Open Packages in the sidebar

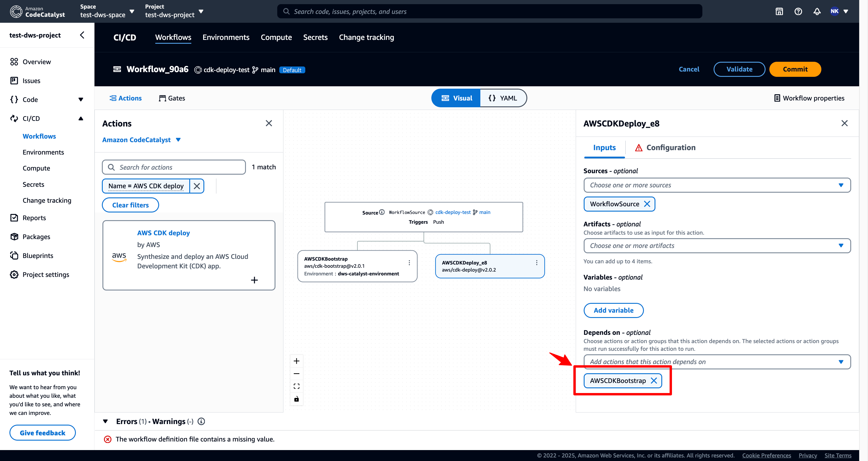[x=36, y=237]
